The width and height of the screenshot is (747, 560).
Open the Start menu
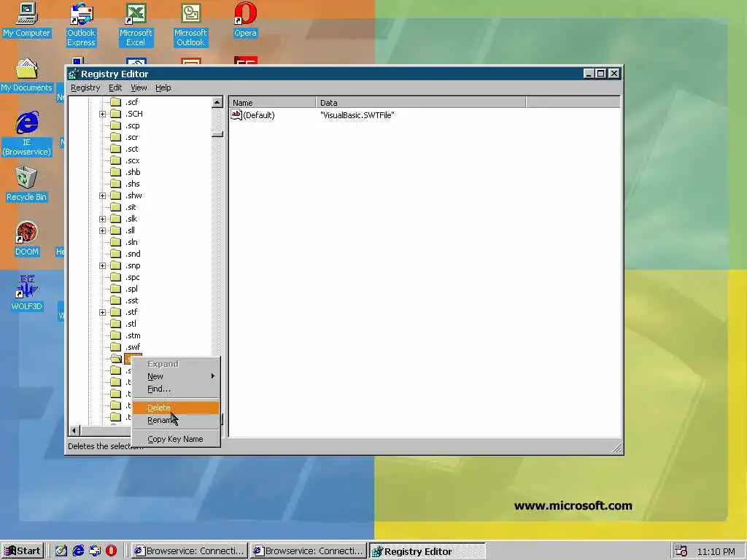(23, 551)
